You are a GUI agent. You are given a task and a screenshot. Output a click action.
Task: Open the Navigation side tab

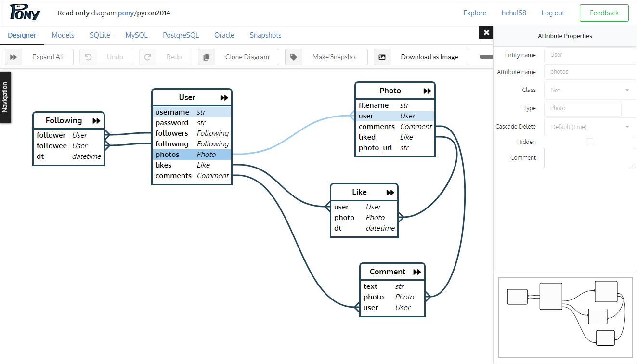point(5,97)
